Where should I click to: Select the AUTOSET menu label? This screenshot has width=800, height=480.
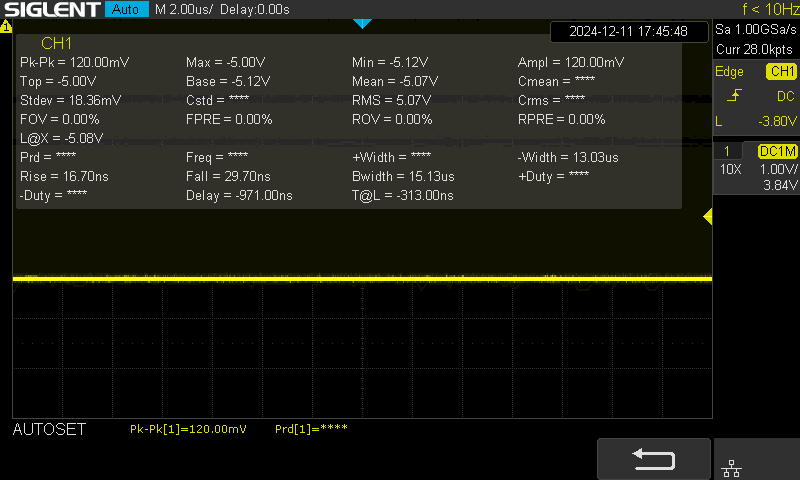point(49,429)
